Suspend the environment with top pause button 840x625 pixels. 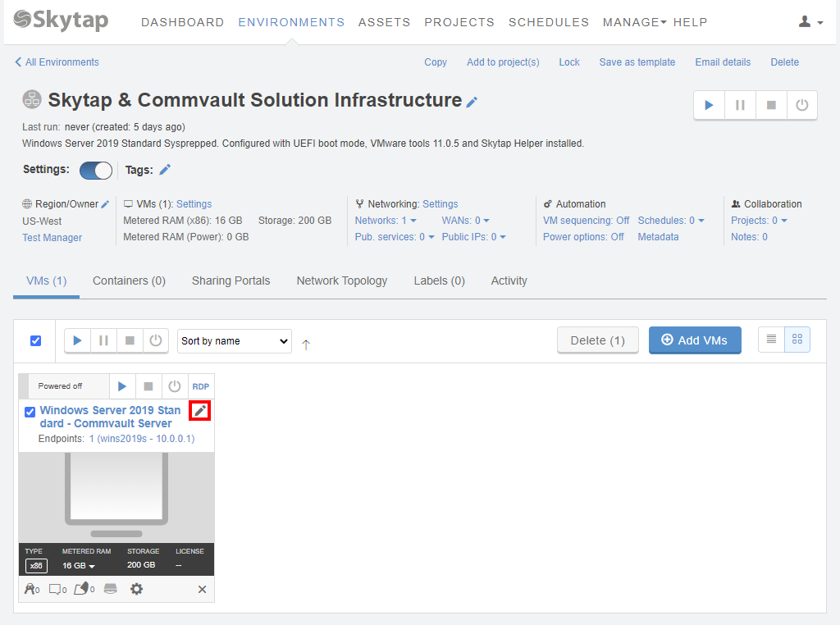740,105
